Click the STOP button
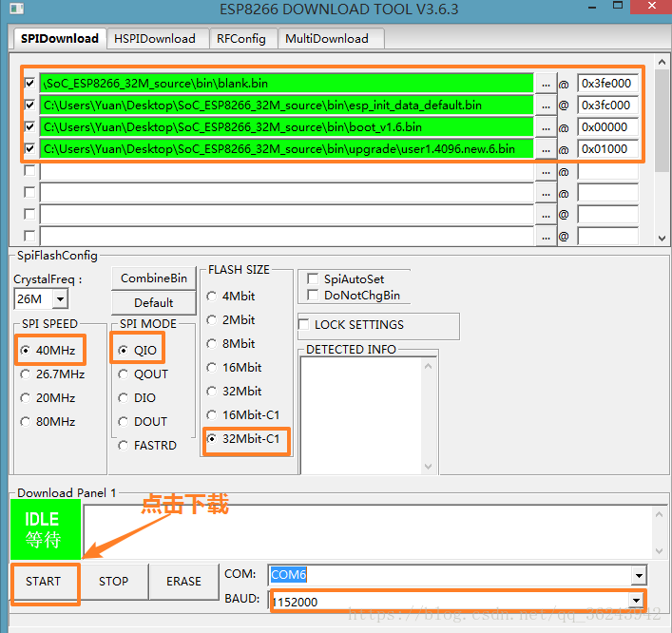 (x=113, y=582)
